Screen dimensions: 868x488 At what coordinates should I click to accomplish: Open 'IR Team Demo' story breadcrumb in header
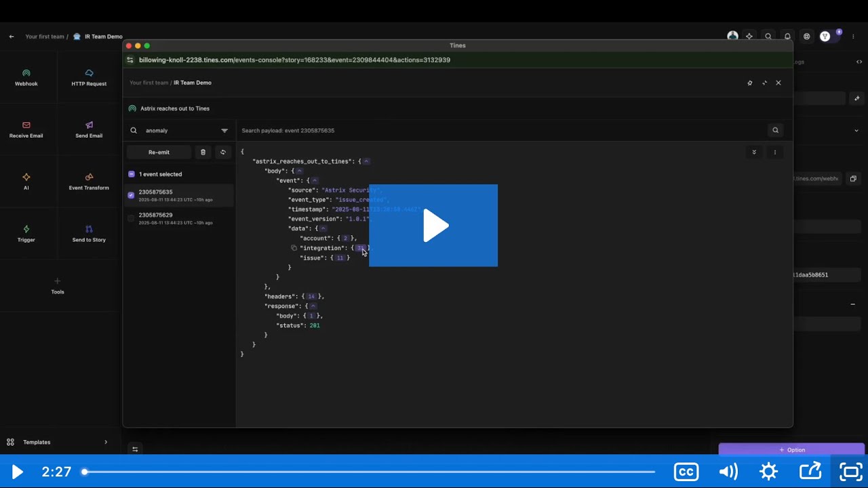(103, 37)
